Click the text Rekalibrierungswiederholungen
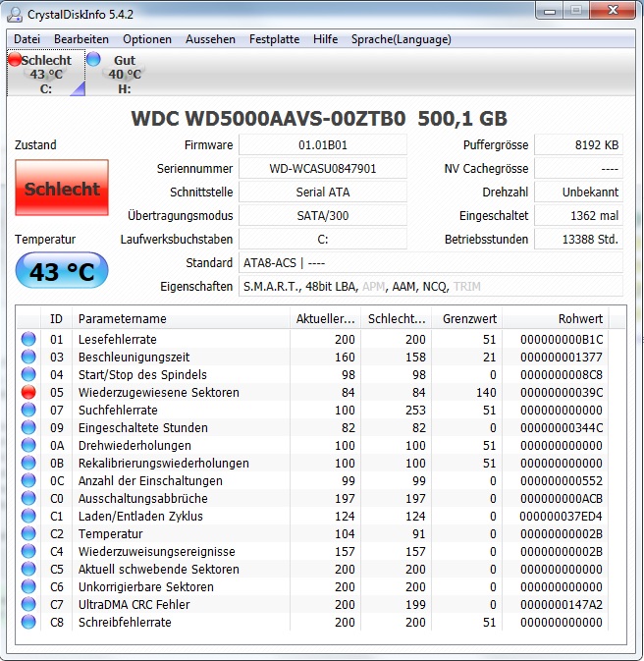 [x=164, y=464]
